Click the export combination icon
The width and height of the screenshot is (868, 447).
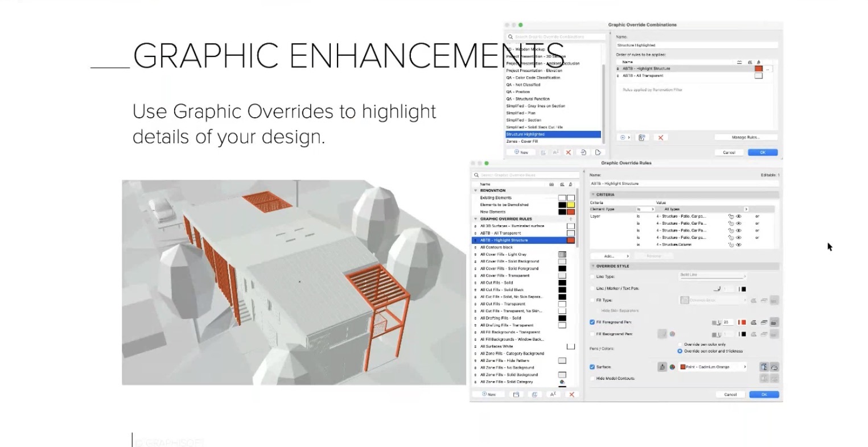[x=598, y=152]
